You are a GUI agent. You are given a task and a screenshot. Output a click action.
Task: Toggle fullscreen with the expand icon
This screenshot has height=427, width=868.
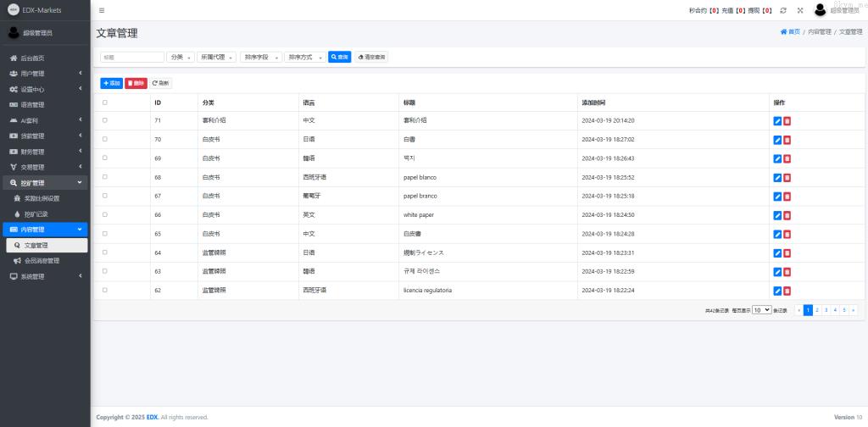(799, 10)
